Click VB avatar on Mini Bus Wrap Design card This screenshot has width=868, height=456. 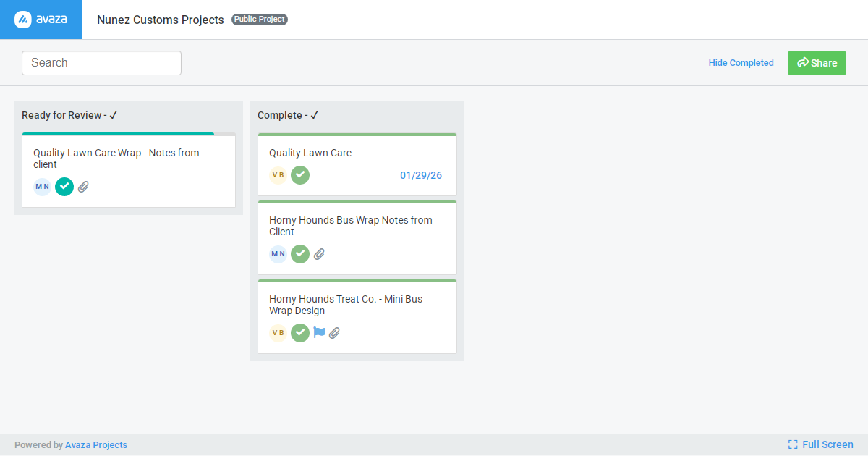(x=278, y=333)
